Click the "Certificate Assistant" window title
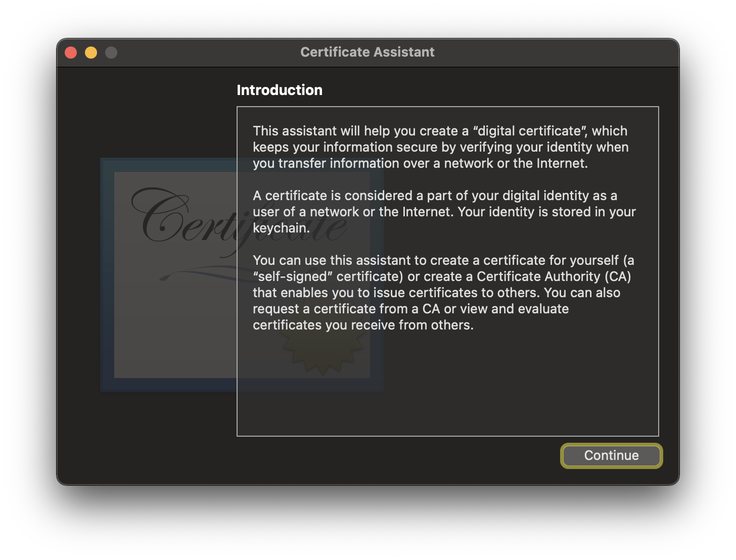Screen dimensions: 736x560 pyautogui.click(x=367, y=52)
